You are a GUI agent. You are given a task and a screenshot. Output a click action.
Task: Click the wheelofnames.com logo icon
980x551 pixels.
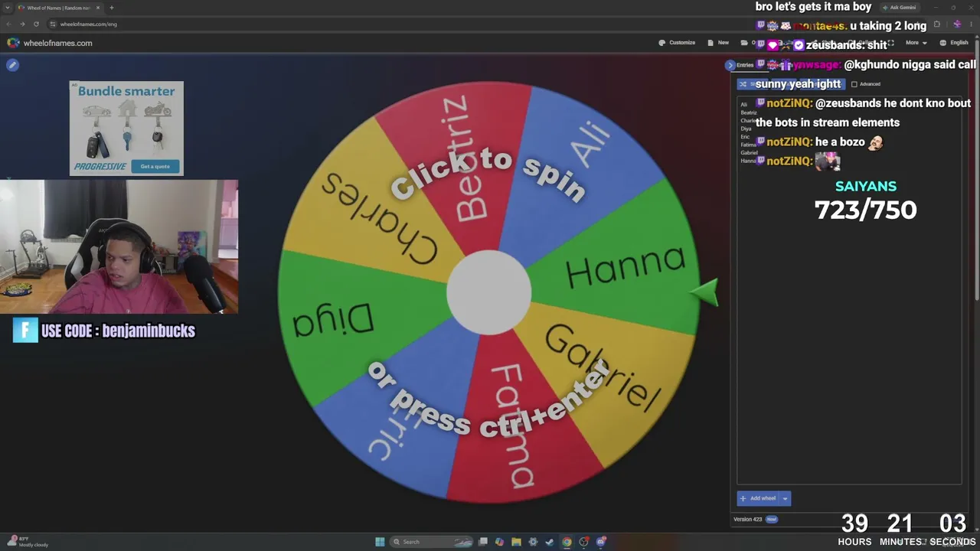coord(13,43)
